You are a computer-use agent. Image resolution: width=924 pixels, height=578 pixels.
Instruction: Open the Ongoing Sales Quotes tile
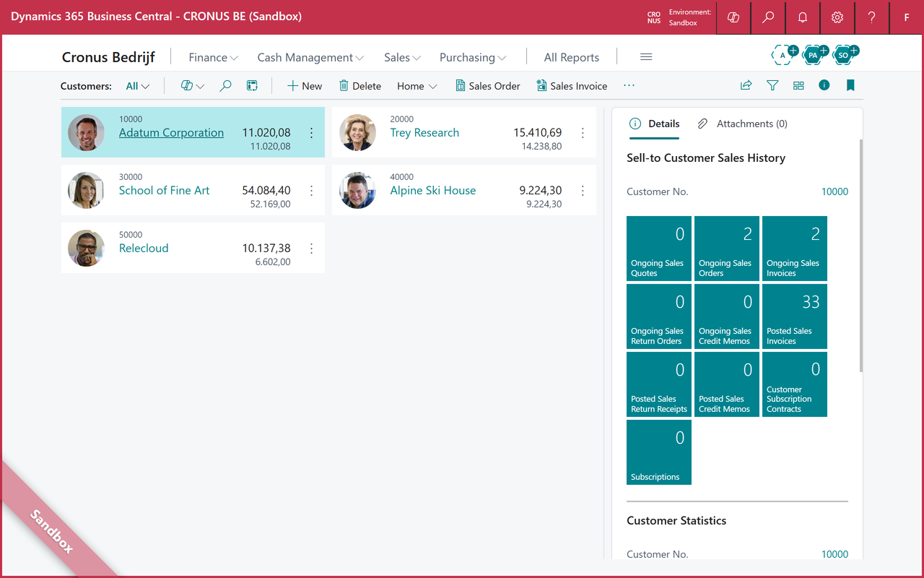[659, 249]
